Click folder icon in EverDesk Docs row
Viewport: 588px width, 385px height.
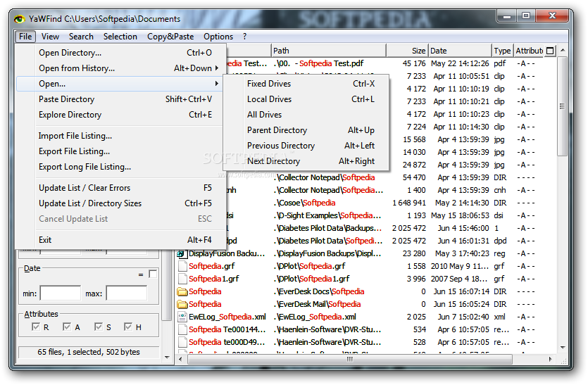[x=182, y=291]
